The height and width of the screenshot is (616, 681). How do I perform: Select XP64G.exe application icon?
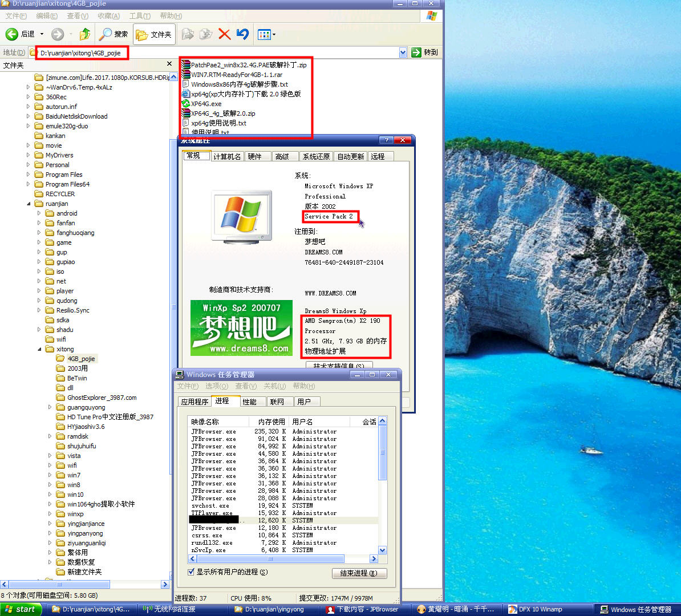[x=186, y=103]
